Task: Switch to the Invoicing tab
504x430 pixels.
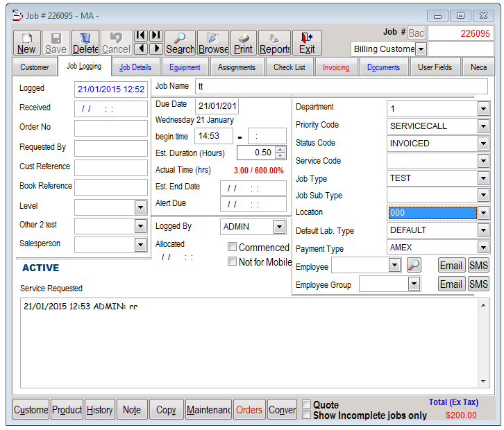Action: pos(336,67)
